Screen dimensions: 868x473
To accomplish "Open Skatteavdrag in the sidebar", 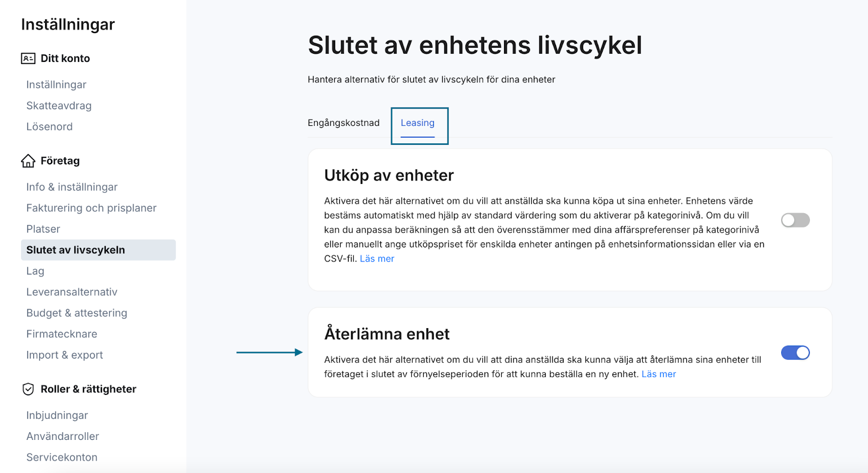I will click(x=59, y=106).
